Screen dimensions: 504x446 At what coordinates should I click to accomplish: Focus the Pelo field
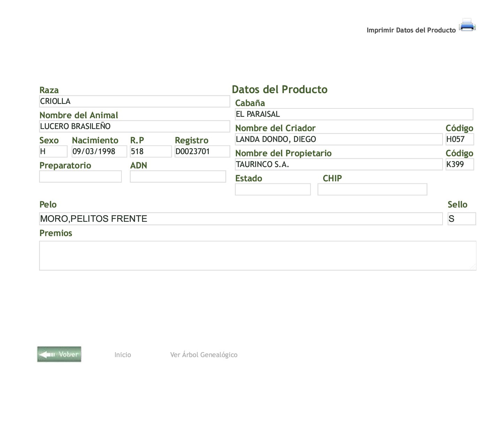(241, 219)
